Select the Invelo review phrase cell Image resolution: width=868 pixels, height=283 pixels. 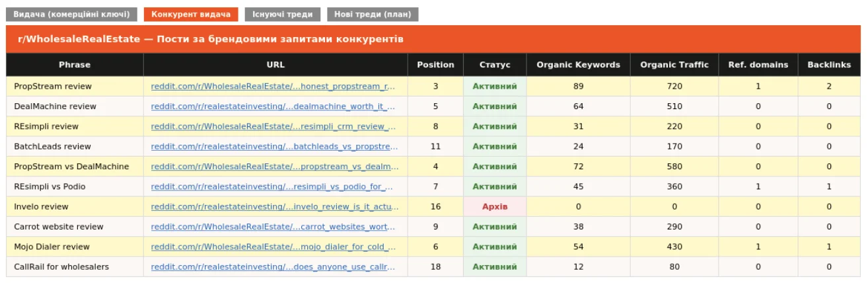tap(75, 206)
